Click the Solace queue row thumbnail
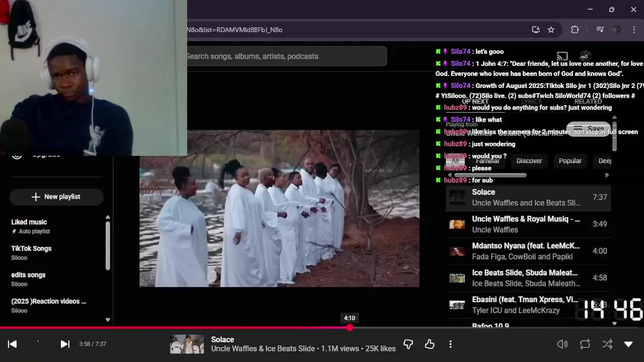 pos(457,198)
